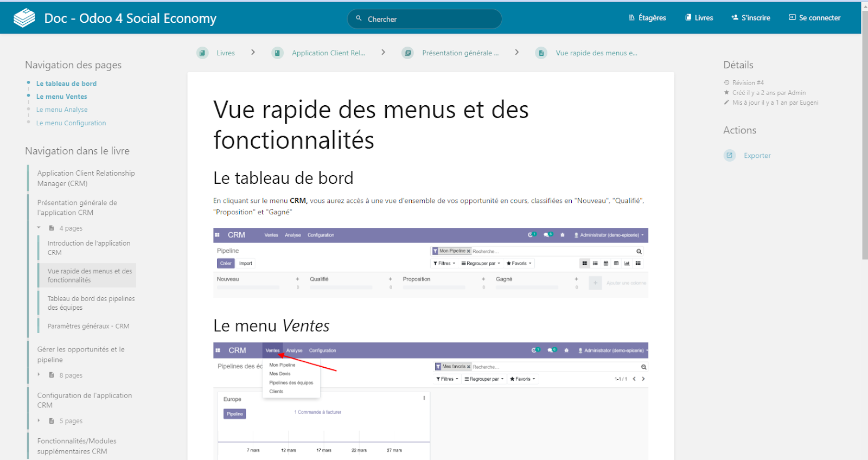Open the Étagères menu item
The height and width of the screenshot is (460, 868).
click(647, 18)
